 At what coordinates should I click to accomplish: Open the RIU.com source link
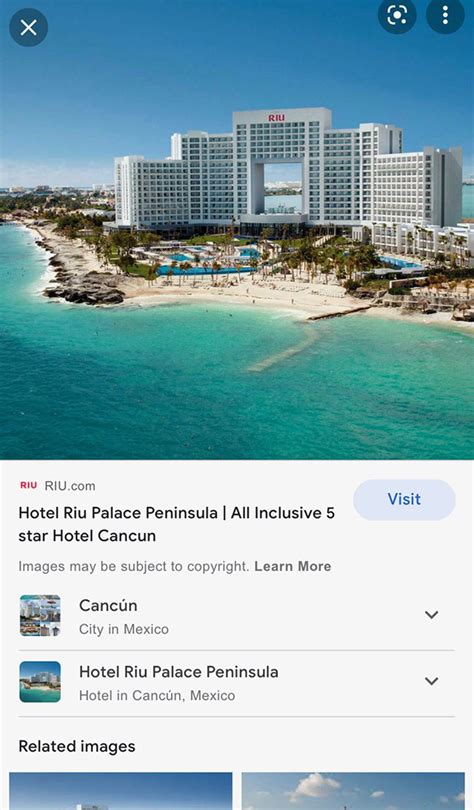(x=70, y=486)
